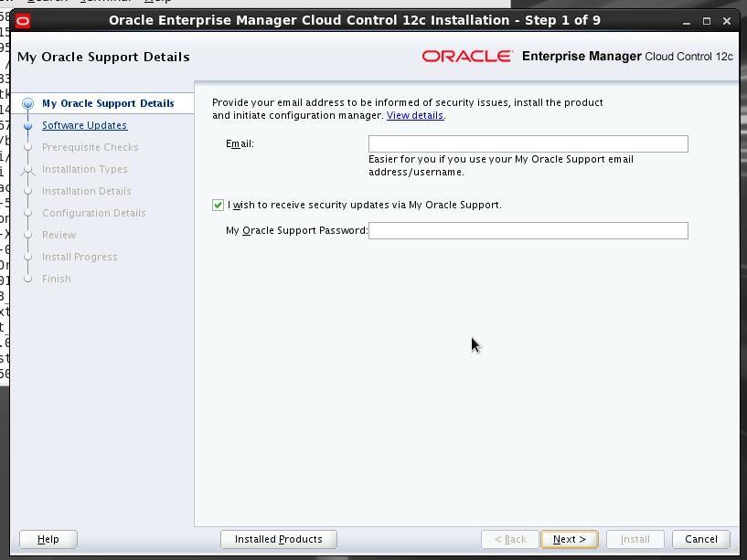Screen dimensions: 747x560
Task: Click the Help button
Action: (48, 539)
